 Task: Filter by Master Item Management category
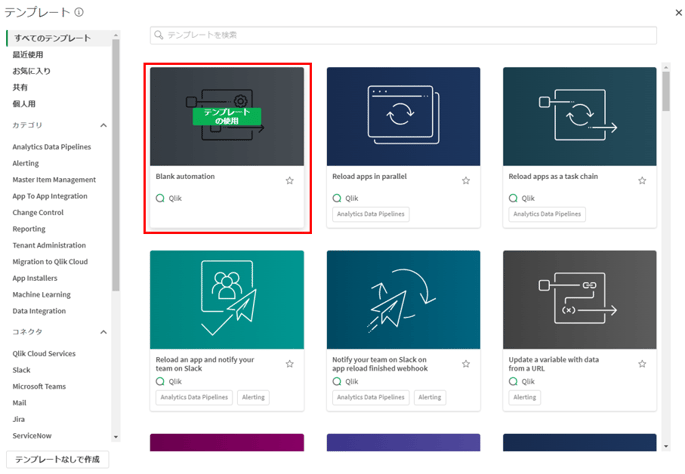(x=54, y=180)
